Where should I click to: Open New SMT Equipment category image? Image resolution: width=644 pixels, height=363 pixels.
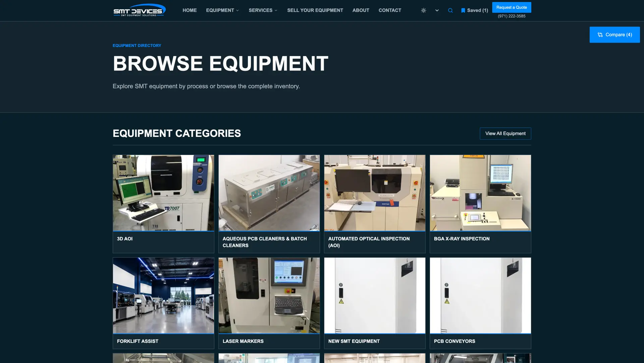pyautogui.click(x=375, y=296)
